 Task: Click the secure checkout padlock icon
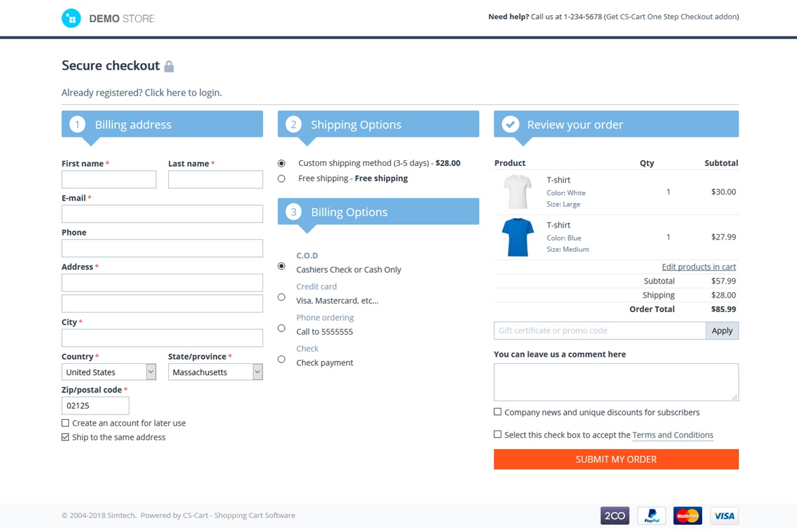[x=169, y=66]
